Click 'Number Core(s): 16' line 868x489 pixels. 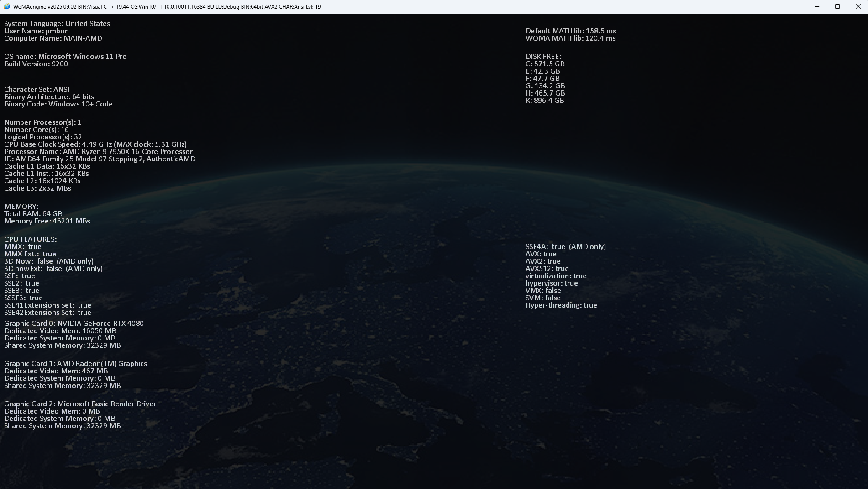coord(37,130)
